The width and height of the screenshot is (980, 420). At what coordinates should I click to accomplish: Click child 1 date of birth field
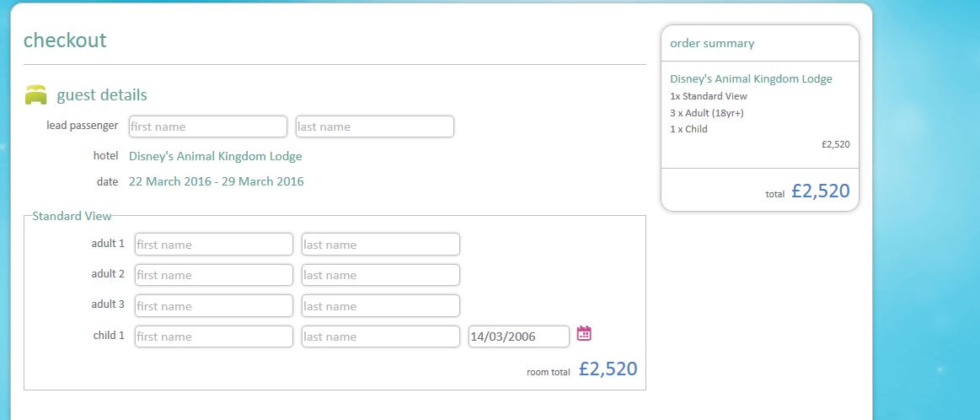(x=518, y=337)
